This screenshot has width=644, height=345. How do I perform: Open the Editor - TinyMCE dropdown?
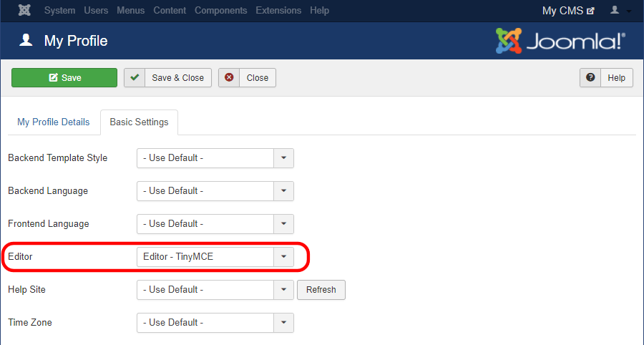click(x=215, y=257)
